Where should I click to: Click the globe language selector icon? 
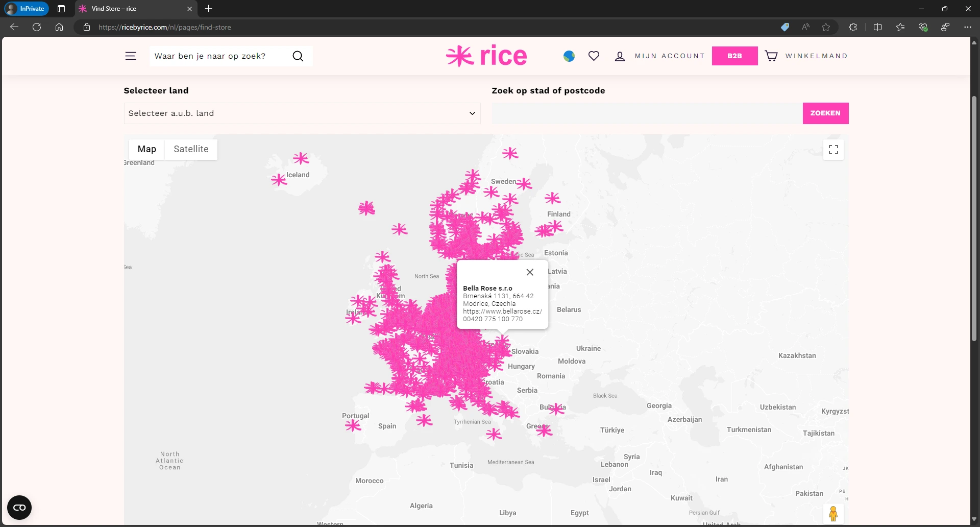click(569, 56)
